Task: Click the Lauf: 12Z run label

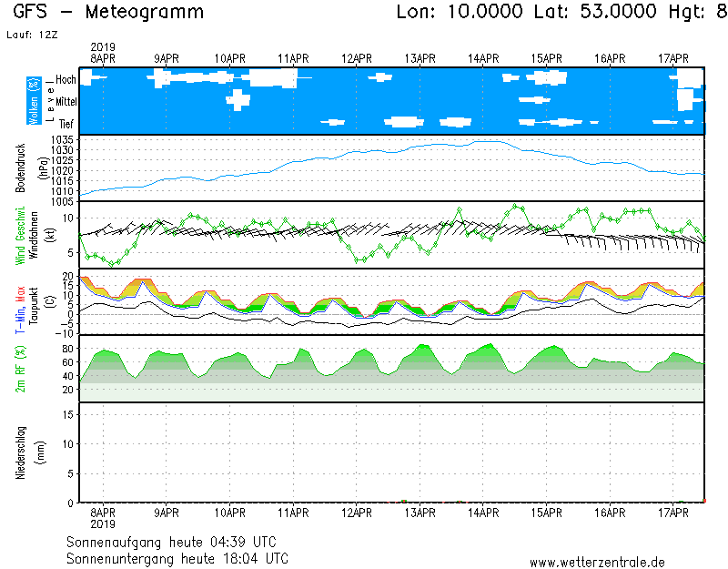Action: pyautogui.click(x=32, y=36)
